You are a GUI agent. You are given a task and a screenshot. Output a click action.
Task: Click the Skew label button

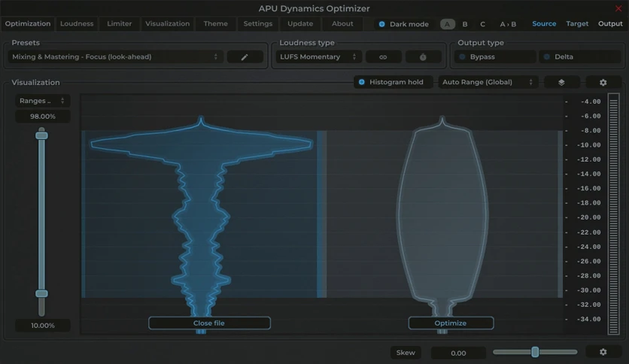pyautogui.click(x=406, y=353)
